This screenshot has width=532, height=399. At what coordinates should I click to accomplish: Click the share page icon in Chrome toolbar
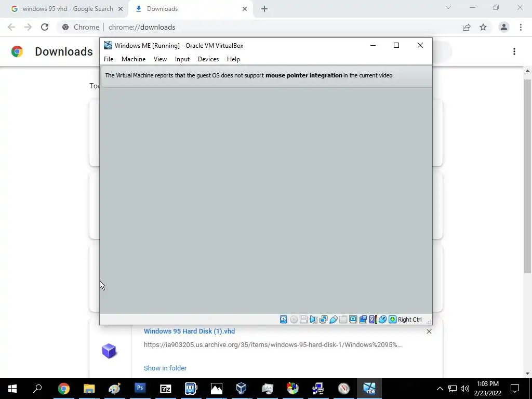(x=467, y=27)
